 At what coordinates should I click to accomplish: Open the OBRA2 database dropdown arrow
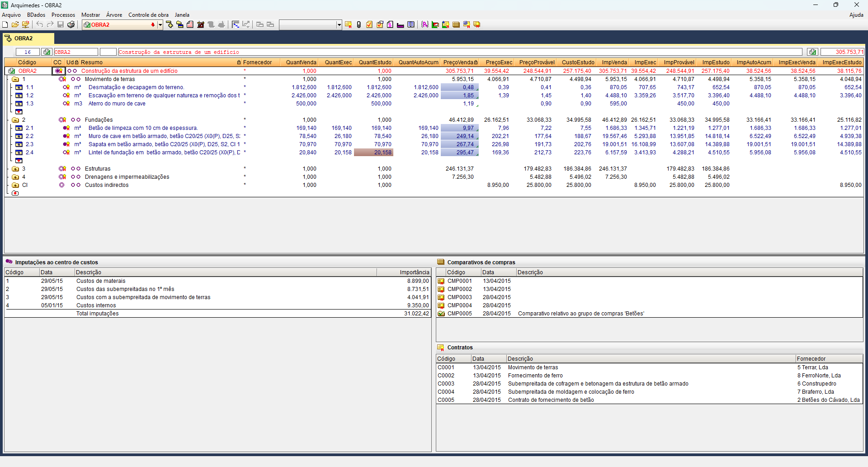coord(160,25)
